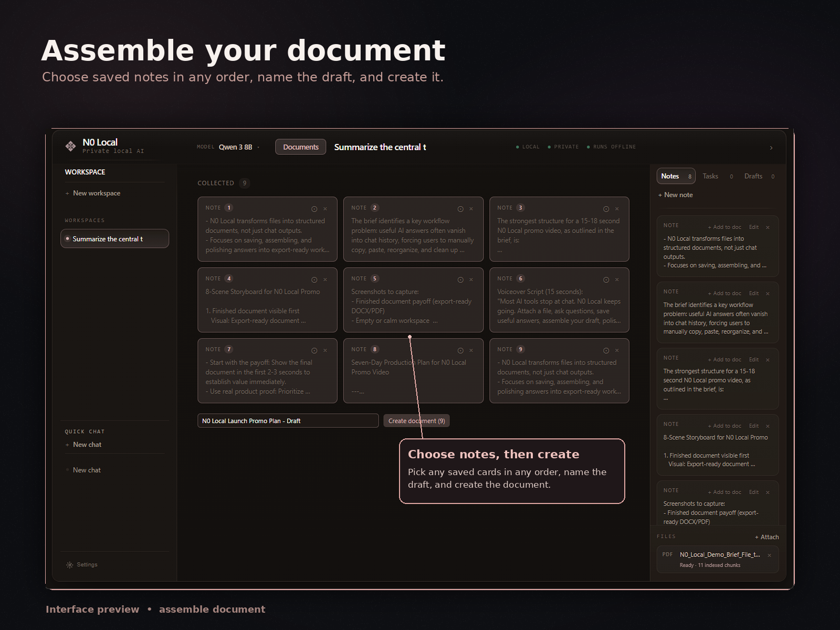Delete the 'The brief identifies' sidebar note
The width and height of the screenshot is (840, 630).
(x=768, y=293)
